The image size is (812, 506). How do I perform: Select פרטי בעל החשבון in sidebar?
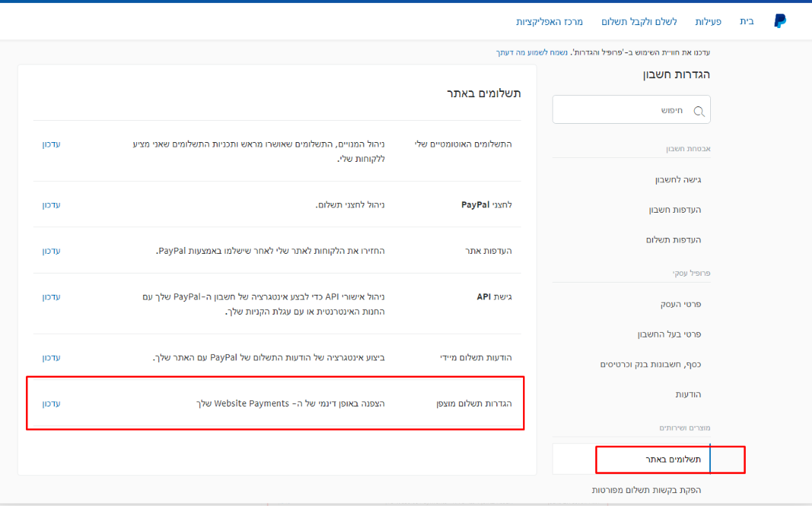pyautogui.click(x=669, y=334)
